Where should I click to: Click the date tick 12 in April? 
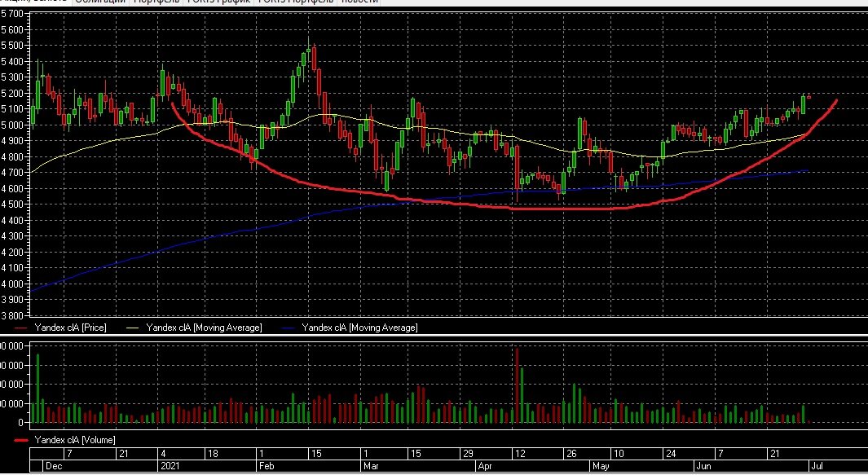tap(520, 454)
